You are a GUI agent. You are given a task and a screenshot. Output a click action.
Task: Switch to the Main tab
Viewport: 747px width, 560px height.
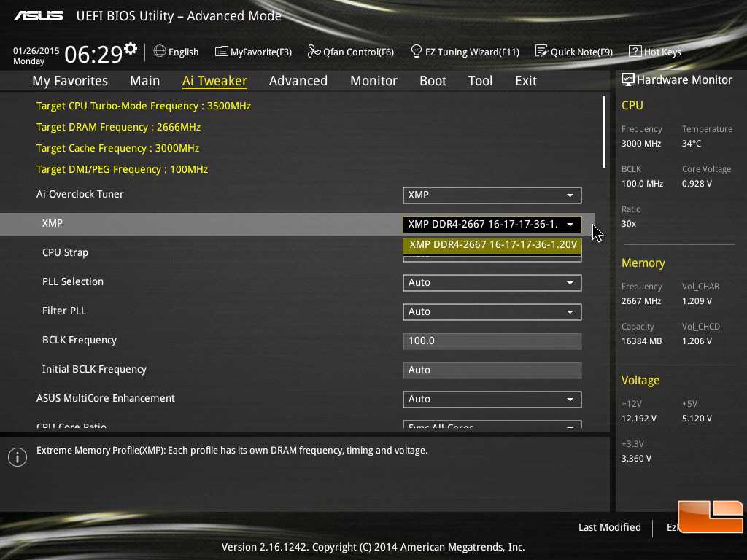click(x=145, y=81)
